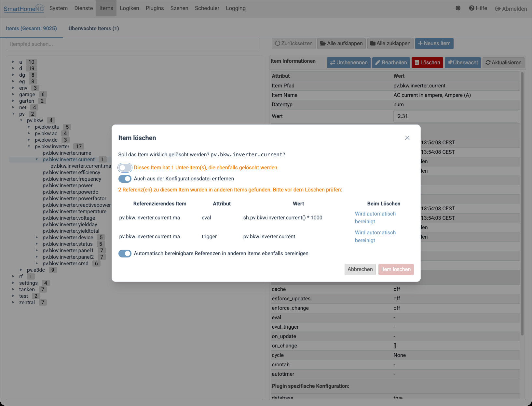Collapse pv.bkw.inverter tree node

point(29,146)
